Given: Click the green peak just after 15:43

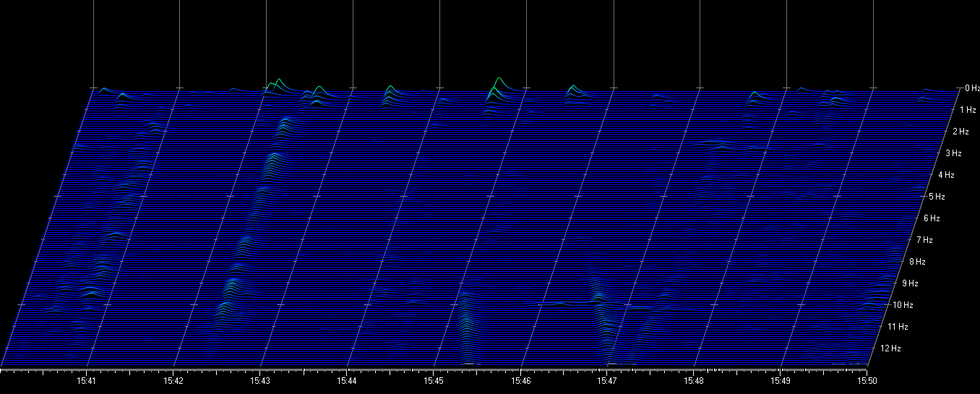Looking at the screenshot, I should 278,85.
